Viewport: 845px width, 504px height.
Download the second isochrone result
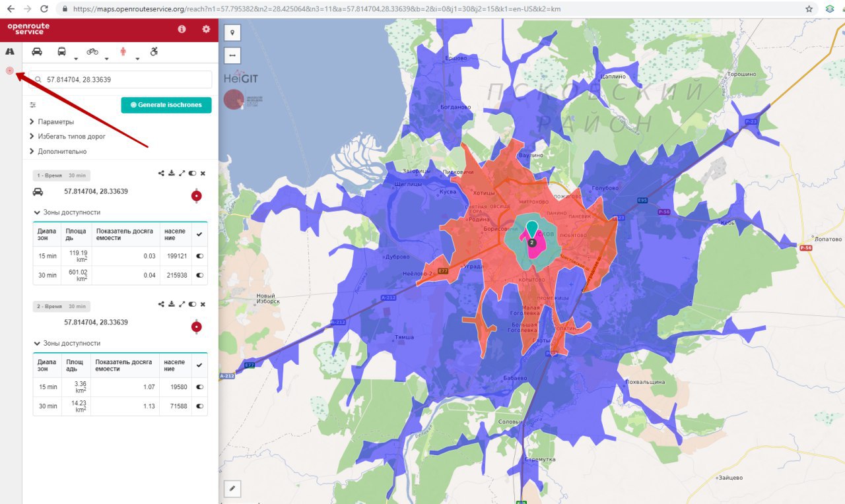172,304
